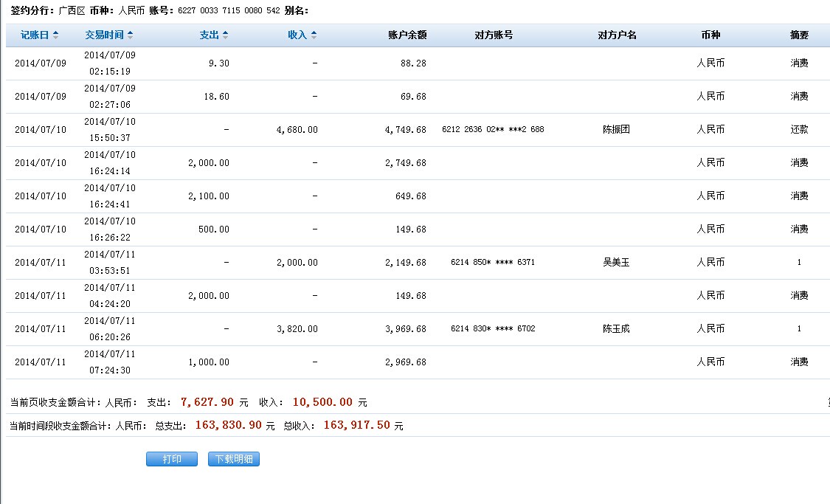Click the 还款 summary cell

(x=799, y=129)
